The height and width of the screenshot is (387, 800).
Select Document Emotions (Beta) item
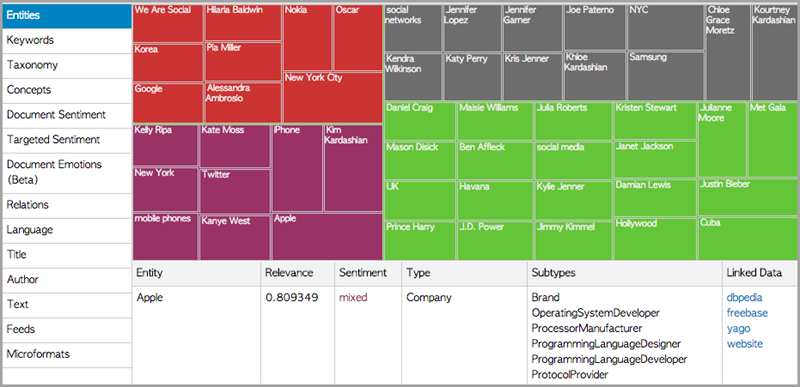pos(66,173)
